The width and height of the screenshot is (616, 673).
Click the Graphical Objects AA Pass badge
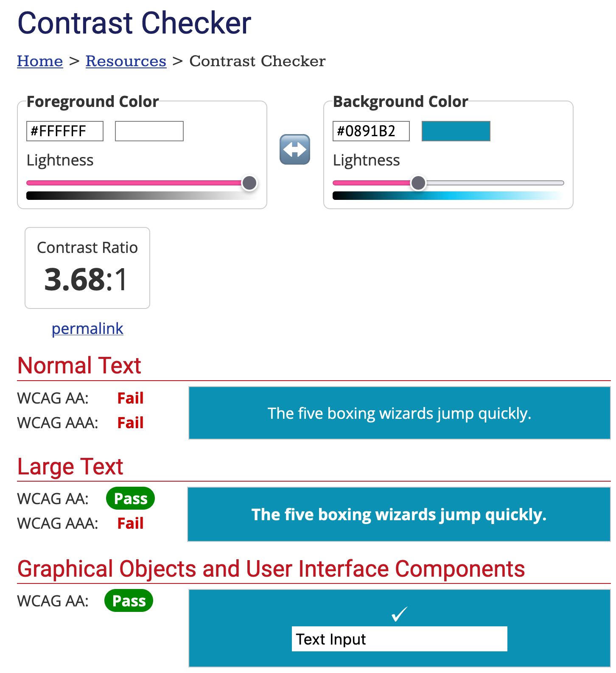pyautogui.click(x=129, y=601)
